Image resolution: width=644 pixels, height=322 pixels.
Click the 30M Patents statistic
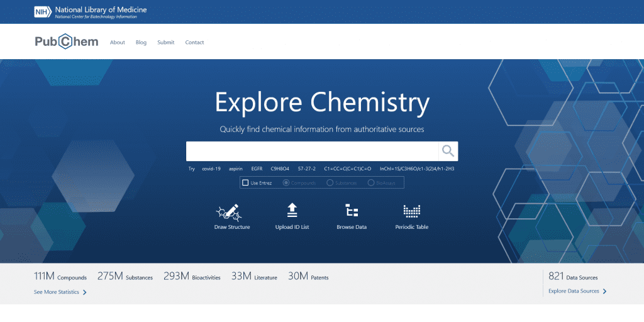[x=308, y=277]
